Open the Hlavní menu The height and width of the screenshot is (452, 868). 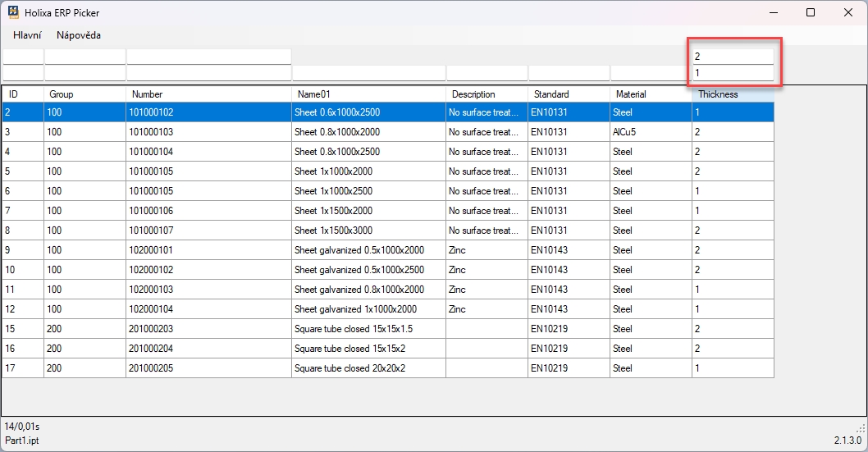[x=27, y=35]
